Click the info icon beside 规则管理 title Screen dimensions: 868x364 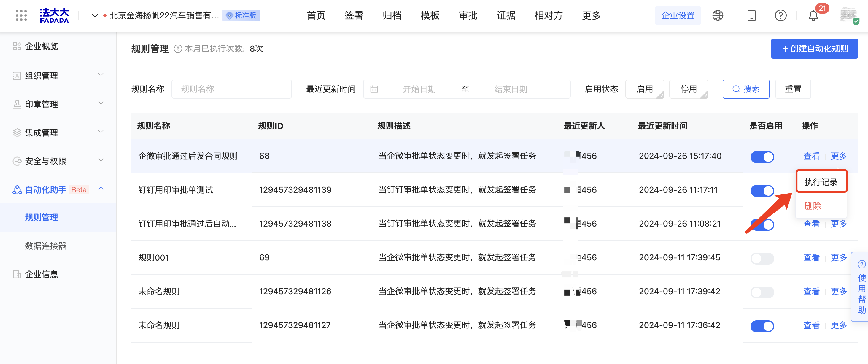coord(178,49)
